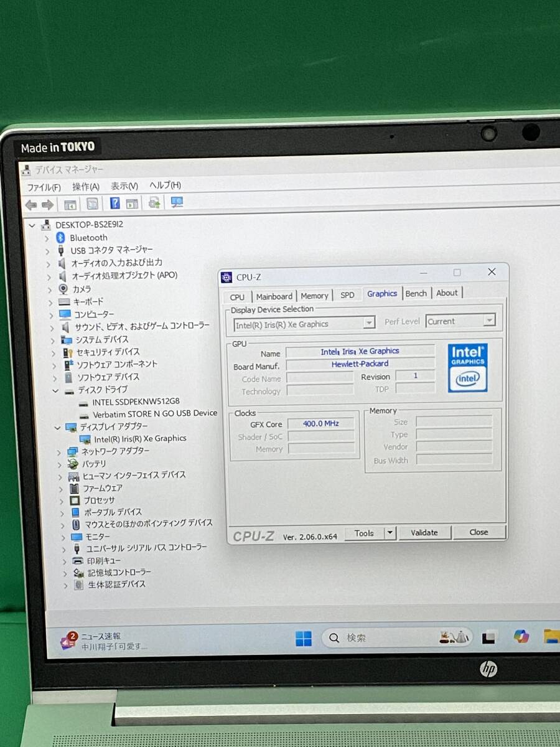This screenshot has height=747, width=560.
Task: Open the Copilot taskbar icon
Action: [x=521, y=637]
